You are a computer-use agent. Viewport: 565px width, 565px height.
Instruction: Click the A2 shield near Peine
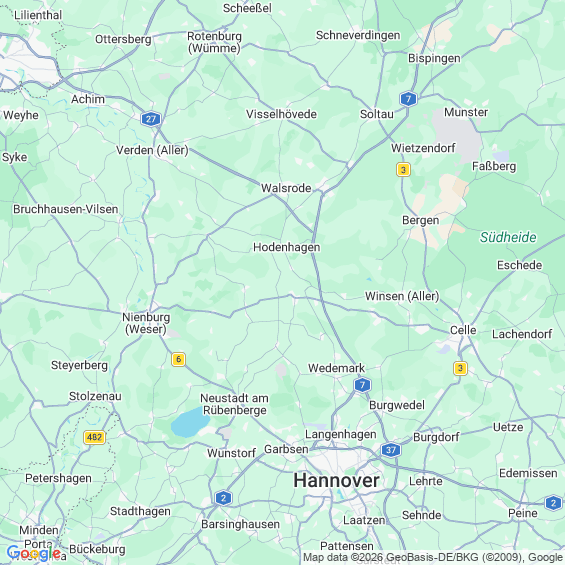553,503
